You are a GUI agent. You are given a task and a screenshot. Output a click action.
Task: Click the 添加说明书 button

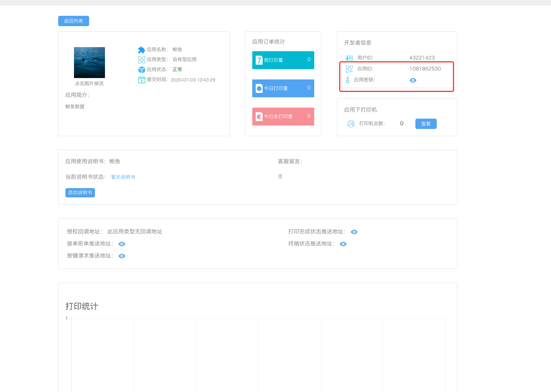pos(80,193)
